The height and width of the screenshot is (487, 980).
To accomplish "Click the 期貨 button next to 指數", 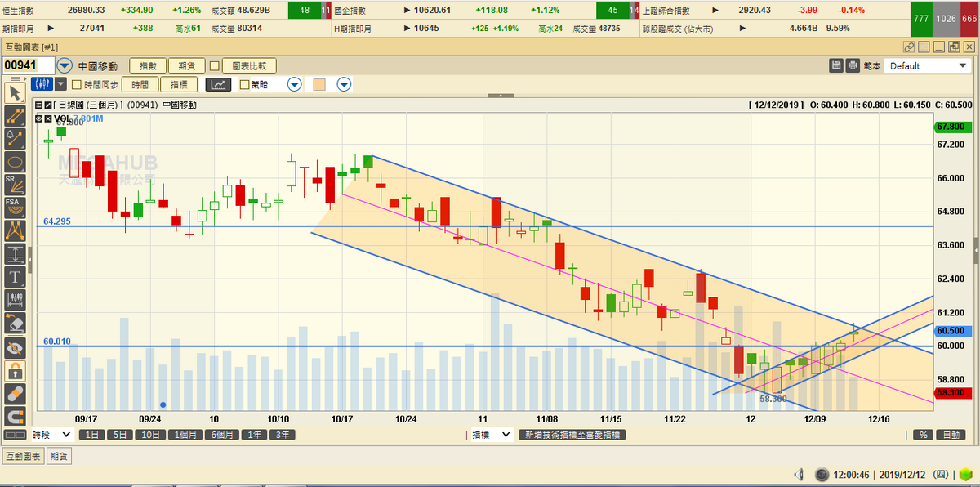I will coord(187,65).
